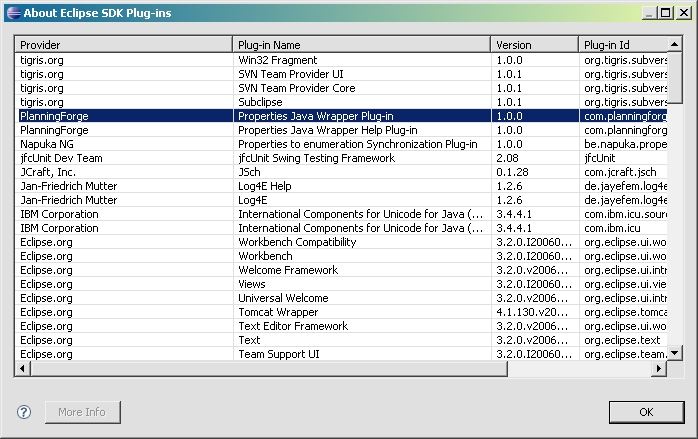The image size is (698, 439).
Task: Click the vertical scrollbar thumb
Action: coord(674,77)
